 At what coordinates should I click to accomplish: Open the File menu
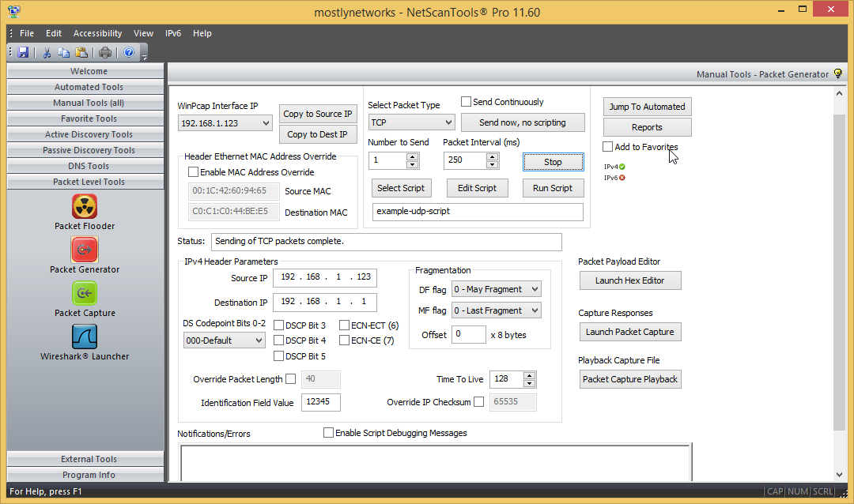point(27,33)
